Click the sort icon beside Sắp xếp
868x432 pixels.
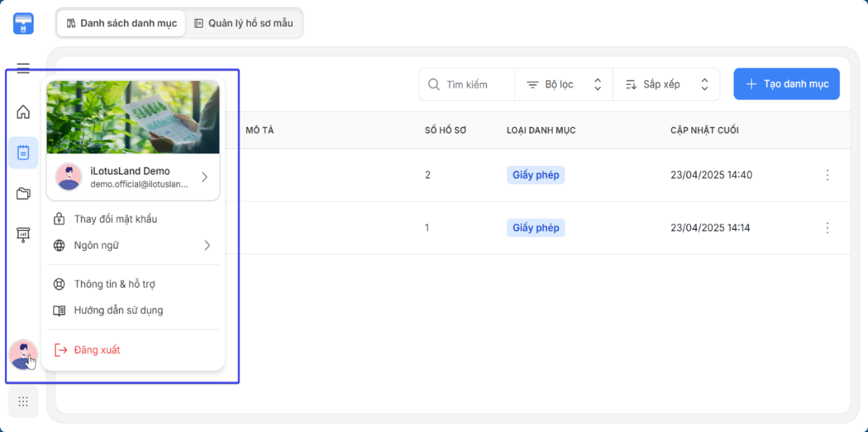pyautogui.click(x=631, y=84)
